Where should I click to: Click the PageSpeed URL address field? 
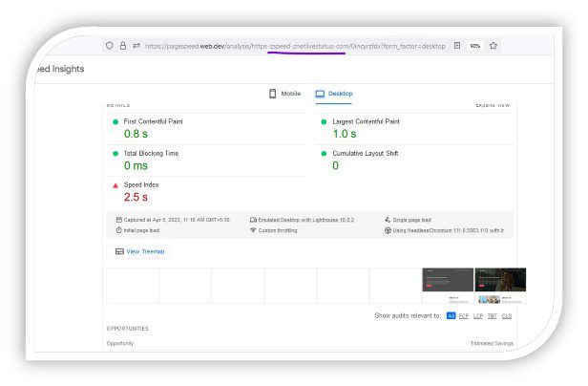pyautogui.click(x=294, y=46)
